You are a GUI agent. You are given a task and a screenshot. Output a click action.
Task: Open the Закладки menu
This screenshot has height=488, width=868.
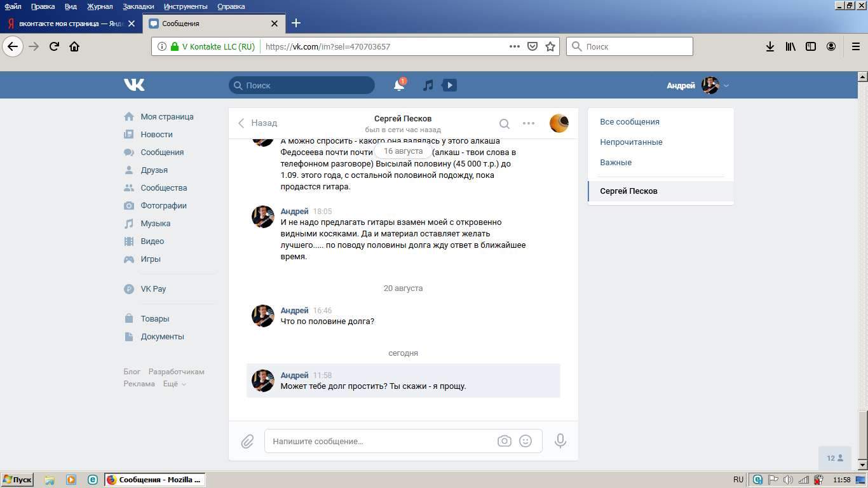(x=138, y=6)
